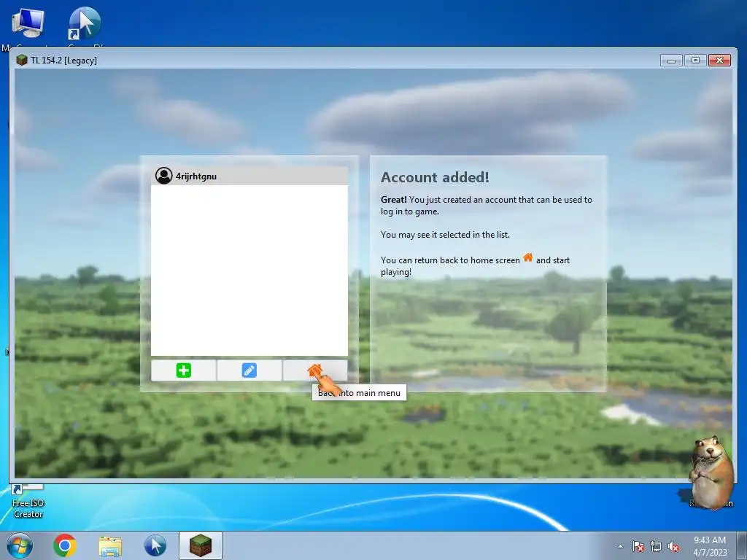Click the orange home back-to-menu button
Viewport: 747px width, 560px height.
[315, 370]
